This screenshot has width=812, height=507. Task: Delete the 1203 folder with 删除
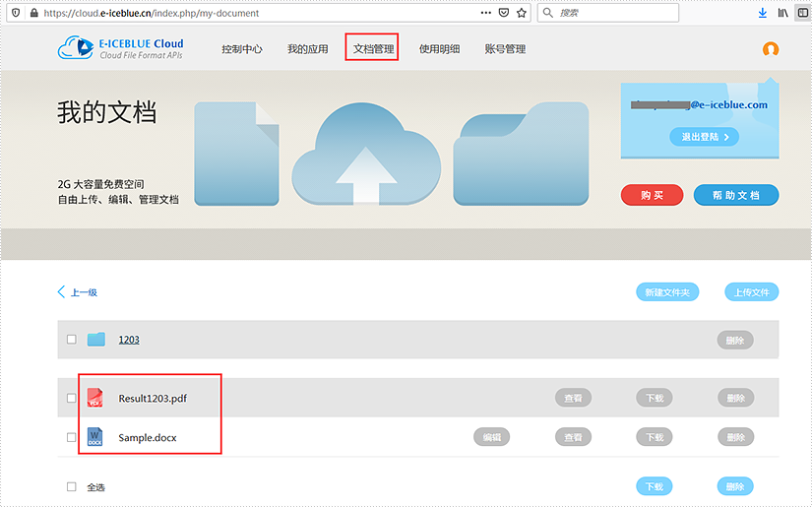tap(735, 341)
